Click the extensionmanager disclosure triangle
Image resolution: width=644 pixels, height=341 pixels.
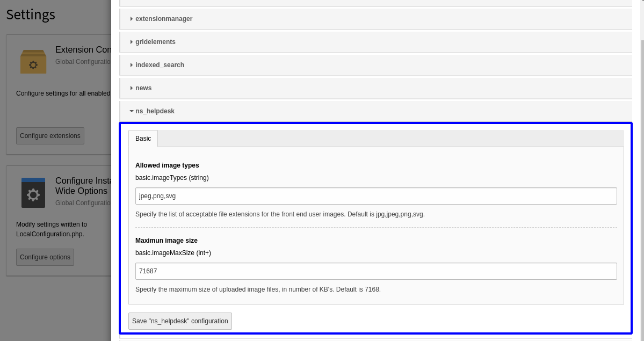point(131,19)
